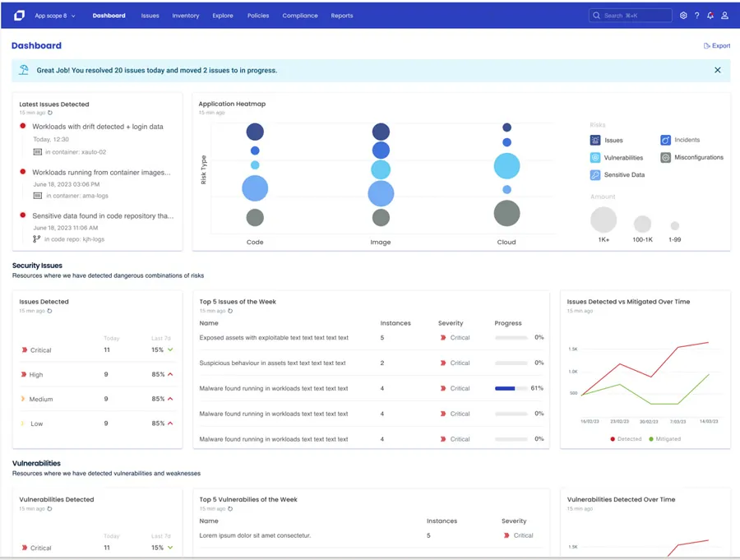Toggle the Issues risk legend item
Viewport: 740px width, 560px height.
click(607, 141)
